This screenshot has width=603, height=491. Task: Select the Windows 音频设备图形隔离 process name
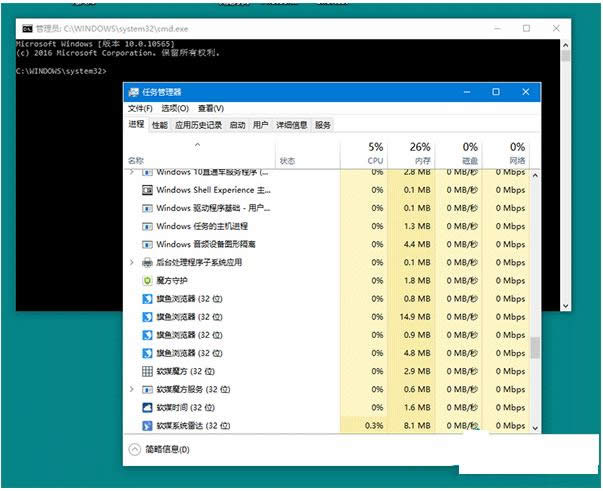pos(206,244)
